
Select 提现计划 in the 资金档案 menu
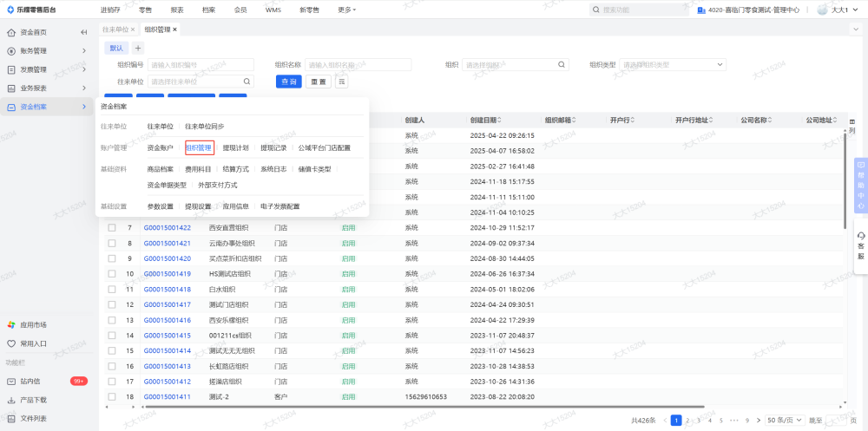[235, 148]
